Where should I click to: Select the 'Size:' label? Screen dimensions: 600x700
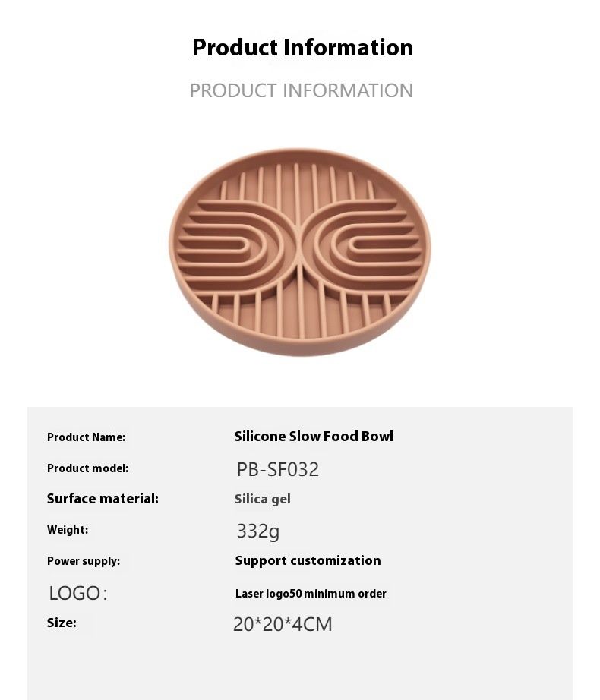62,623
